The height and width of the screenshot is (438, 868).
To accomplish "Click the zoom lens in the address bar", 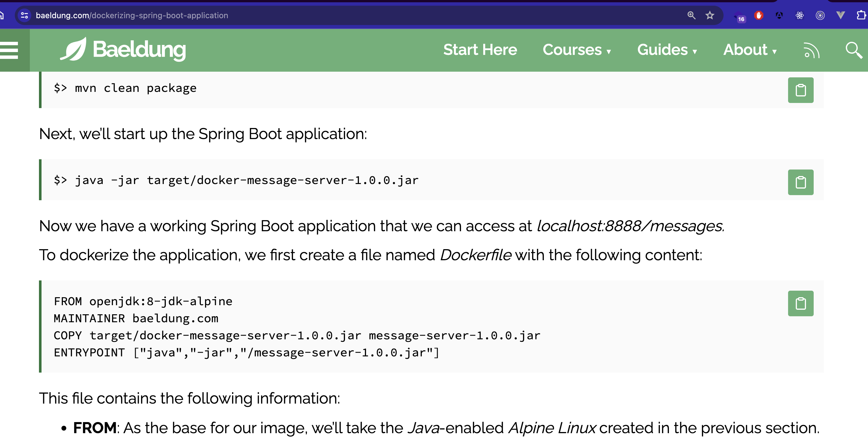I will [x=691, y=15].
